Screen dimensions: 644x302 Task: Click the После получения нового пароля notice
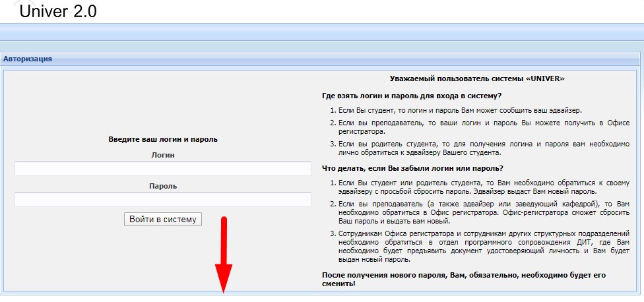point(463,278)
